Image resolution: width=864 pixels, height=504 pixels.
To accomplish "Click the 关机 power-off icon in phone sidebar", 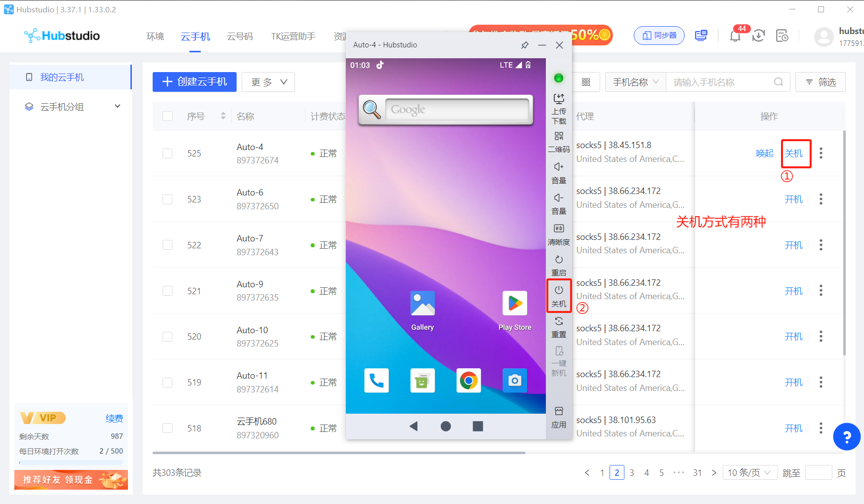I will coord(559,295).
